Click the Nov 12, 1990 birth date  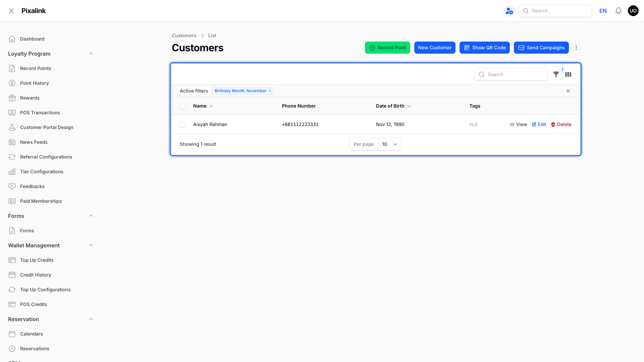click(x=390, y=124)
